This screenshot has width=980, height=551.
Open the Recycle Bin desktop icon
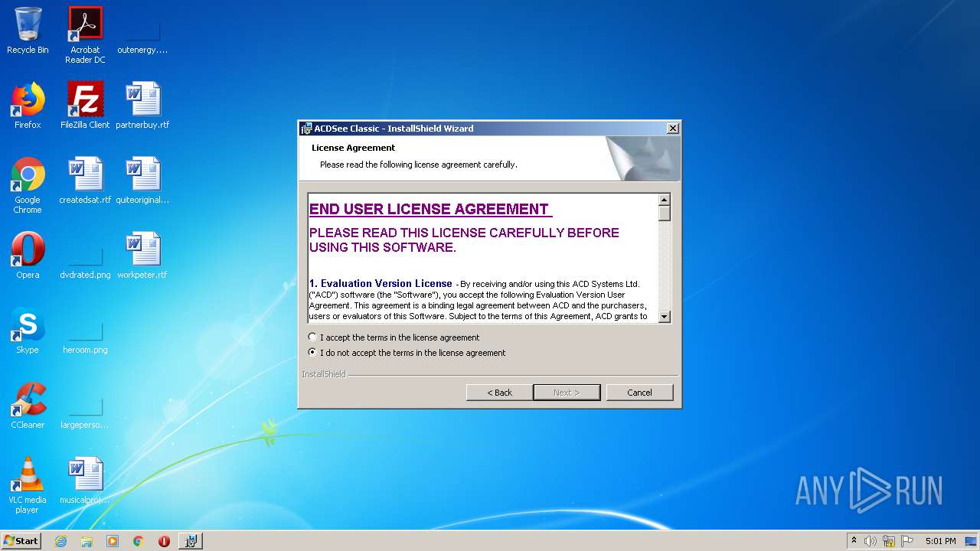tap(28, 31)
